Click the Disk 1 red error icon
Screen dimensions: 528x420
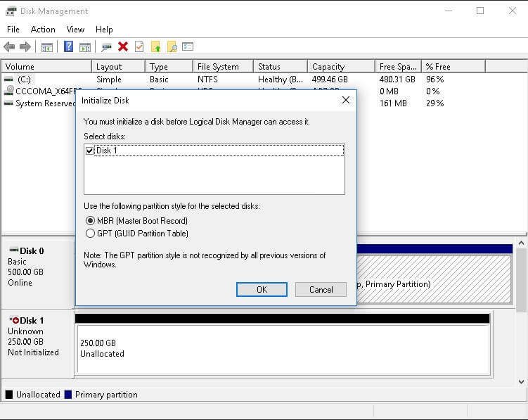tap(14, 320)
